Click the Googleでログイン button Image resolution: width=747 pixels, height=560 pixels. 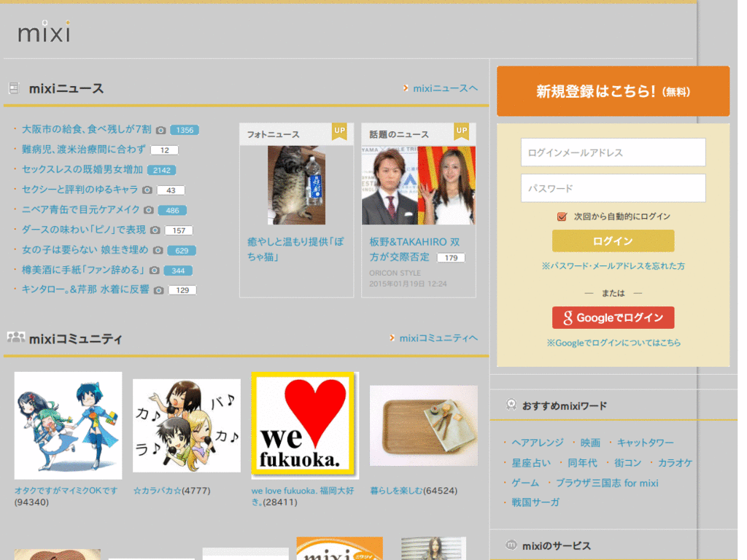click(613, 318)
